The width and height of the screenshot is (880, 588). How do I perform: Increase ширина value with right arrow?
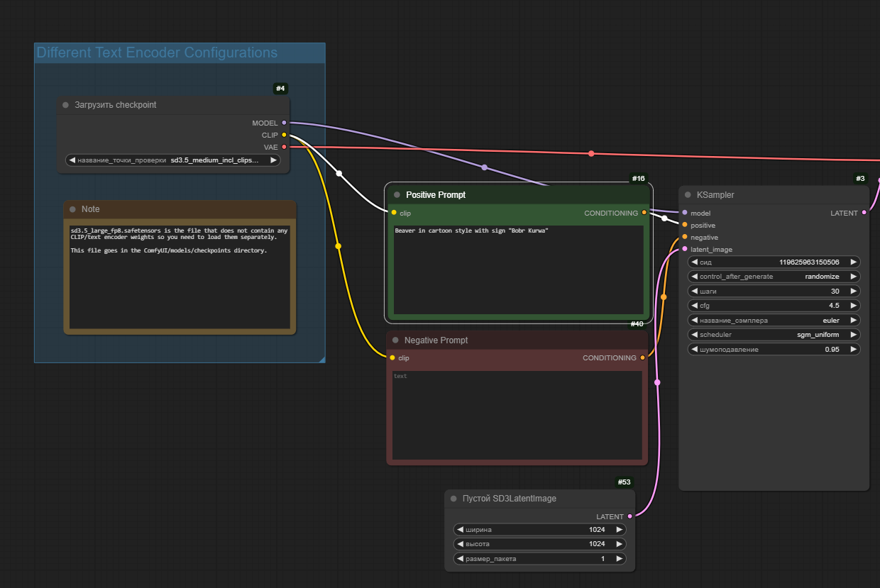coord(619,530)
